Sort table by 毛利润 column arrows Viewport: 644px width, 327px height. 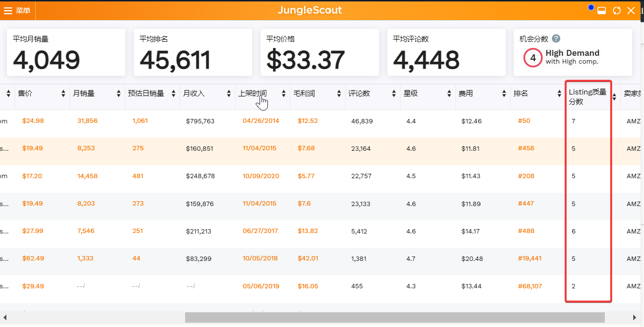pyautogui.click(x=338, y=93)
